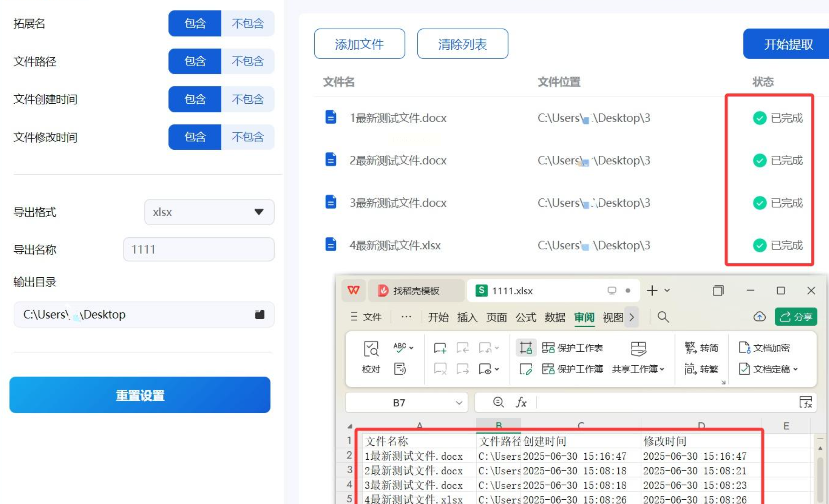Click the 保护工作表 protect sheet icon

click(x=548, y=348)
